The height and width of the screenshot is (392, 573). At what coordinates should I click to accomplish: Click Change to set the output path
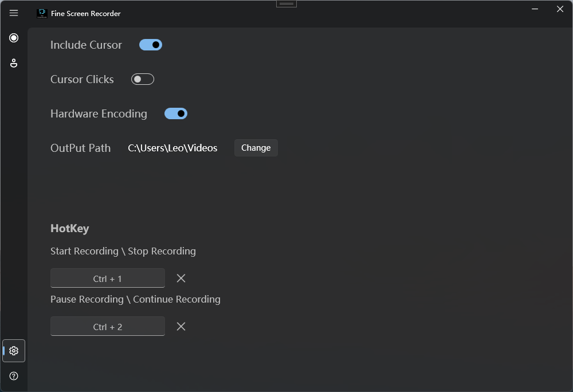[x=256, y=148]
